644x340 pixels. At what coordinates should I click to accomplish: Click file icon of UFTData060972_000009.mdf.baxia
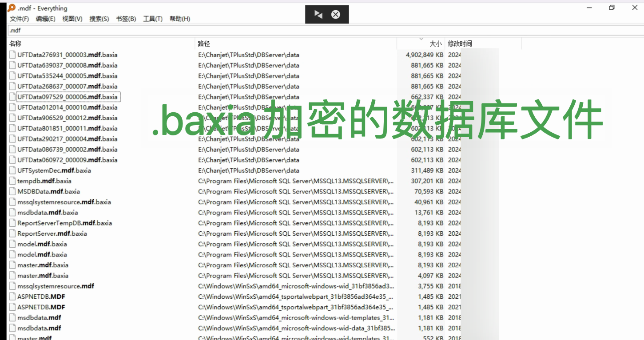click(x=12, y=160)
